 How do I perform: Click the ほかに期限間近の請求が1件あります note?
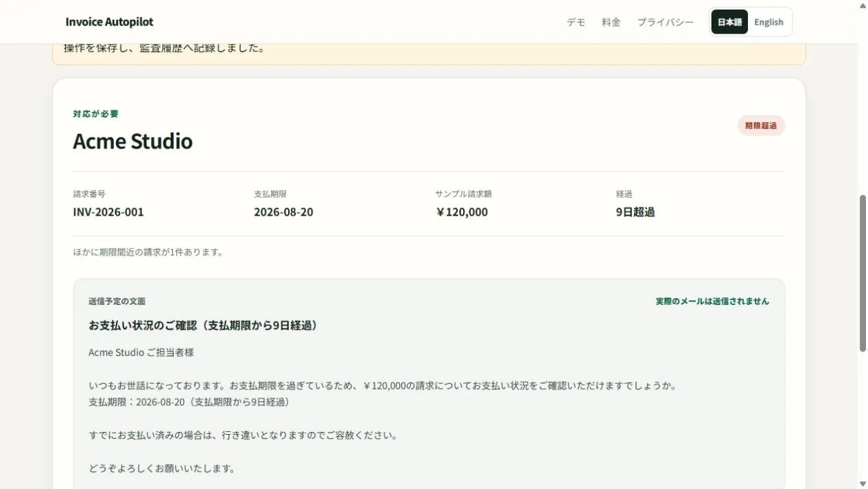tap(148, 252)
